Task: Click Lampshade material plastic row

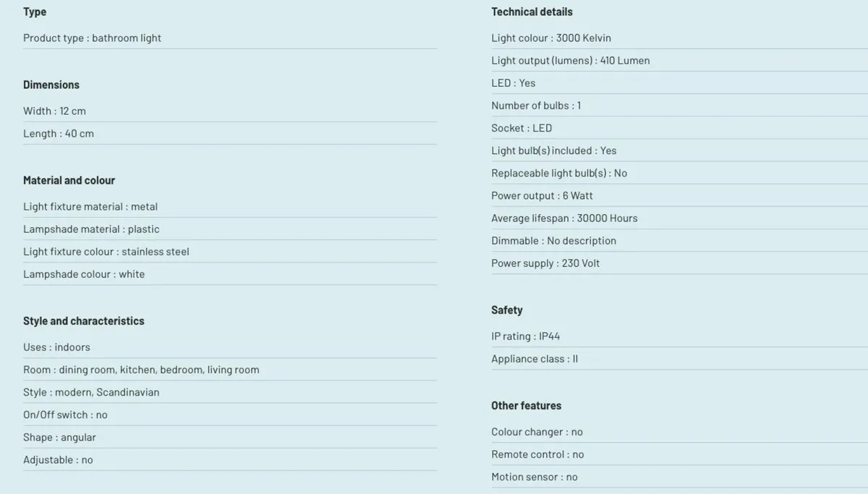Action: [230, 229]
